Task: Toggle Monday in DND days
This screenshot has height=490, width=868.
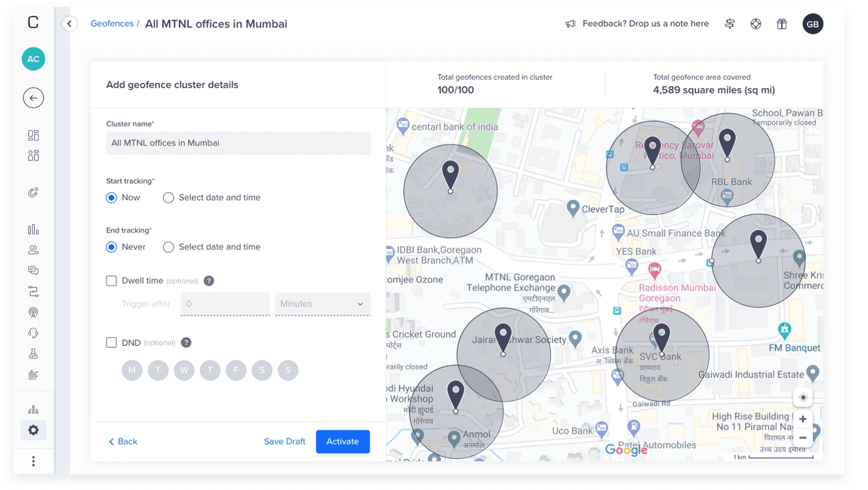Action: coord(132,370)
